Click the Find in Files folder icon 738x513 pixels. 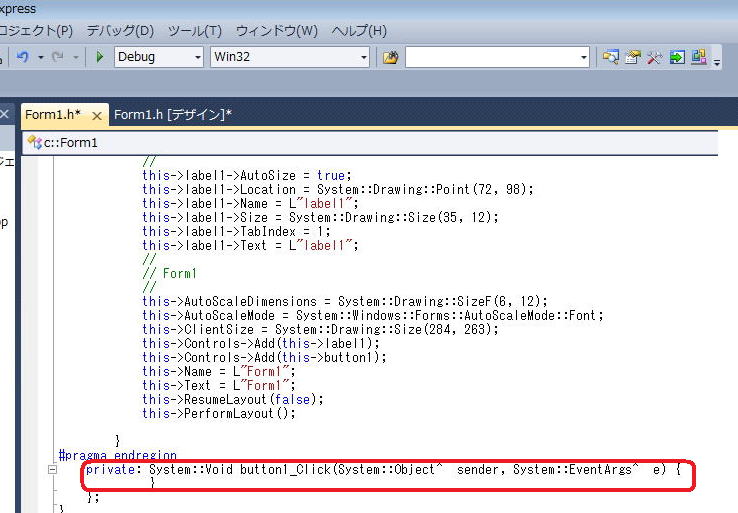tap(390, 57)
